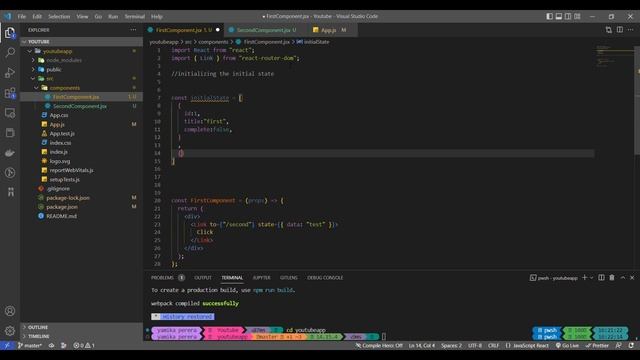Screen dimensions: 640x360
Task: Open the Explorer view in activity bar
Action: point(10,33)
